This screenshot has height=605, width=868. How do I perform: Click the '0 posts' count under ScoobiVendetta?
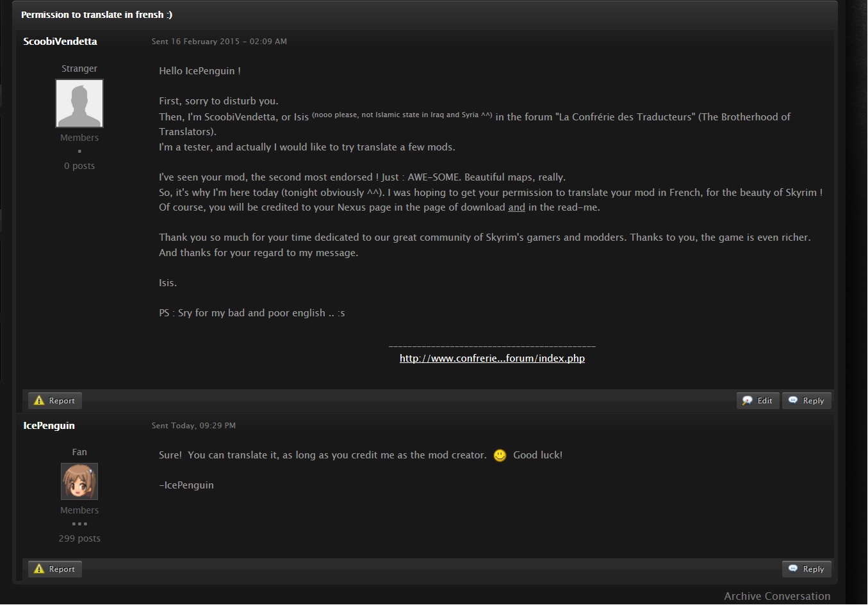[x=79, y=166]
